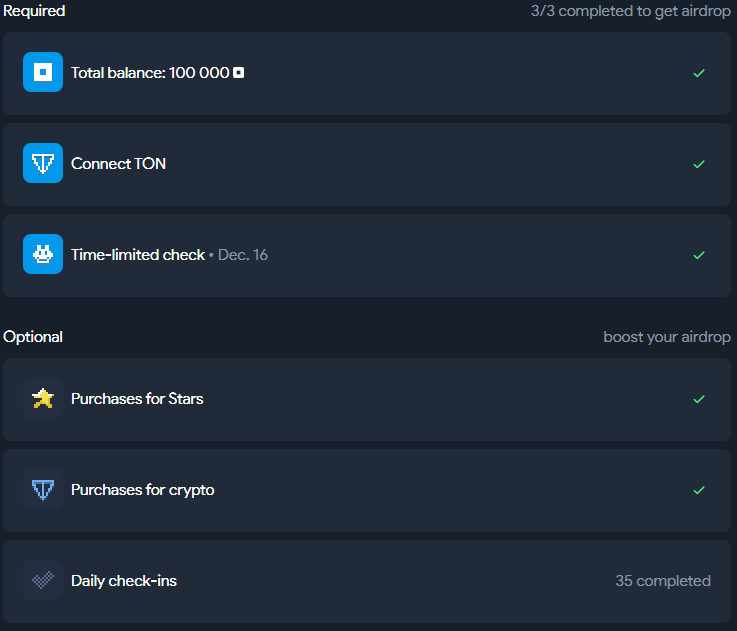Click the Purchases for crypto TON icon
The image size is (737, 631).
pyautogui.click(x=43, y=489)
